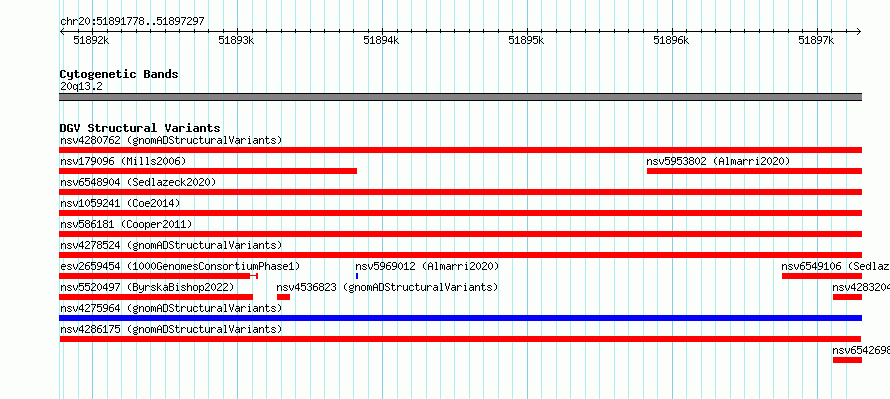Open variant label nsv4286175 (gnomADStructuralVariants)
This screenshot has width=890, height=399.
171,329
